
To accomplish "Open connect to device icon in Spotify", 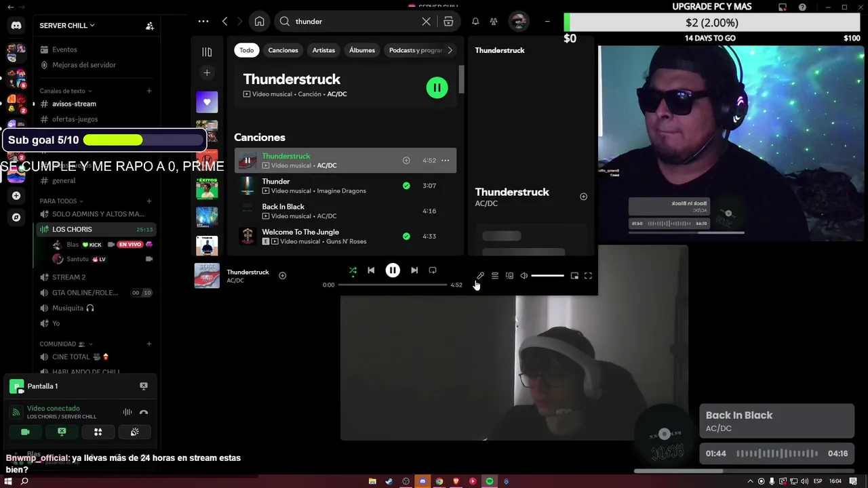I will [509, 276].
